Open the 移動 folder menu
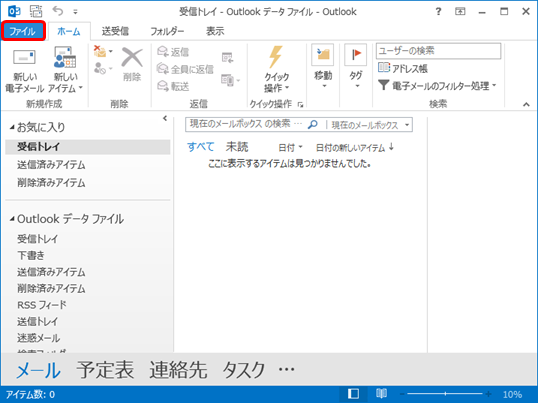Screen dimensions: 538x403 323,67
